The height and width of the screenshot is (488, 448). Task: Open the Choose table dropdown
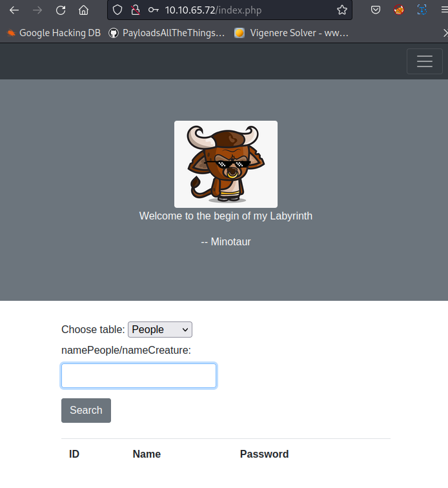160,329
